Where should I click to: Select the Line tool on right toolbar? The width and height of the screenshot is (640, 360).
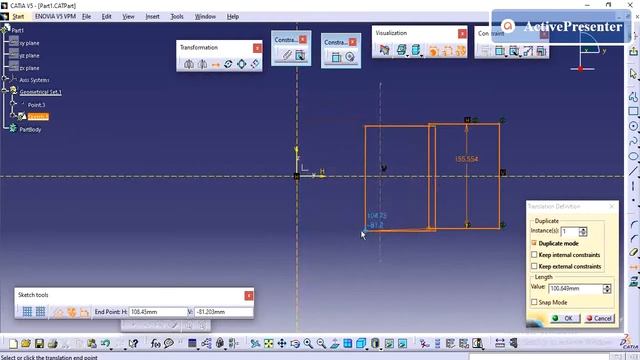tap(633, 171)
